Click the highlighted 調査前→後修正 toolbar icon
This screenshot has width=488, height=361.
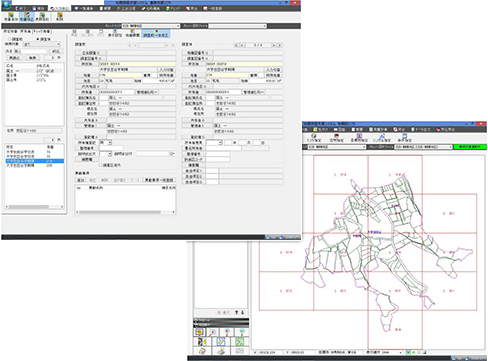tap(156, 33)
